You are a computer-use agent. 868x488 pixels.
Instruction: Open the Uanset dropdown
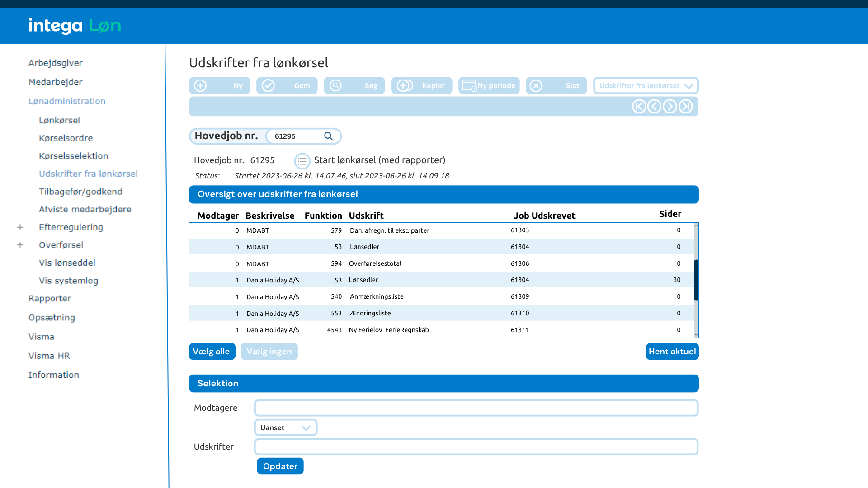tap(285, 427)
